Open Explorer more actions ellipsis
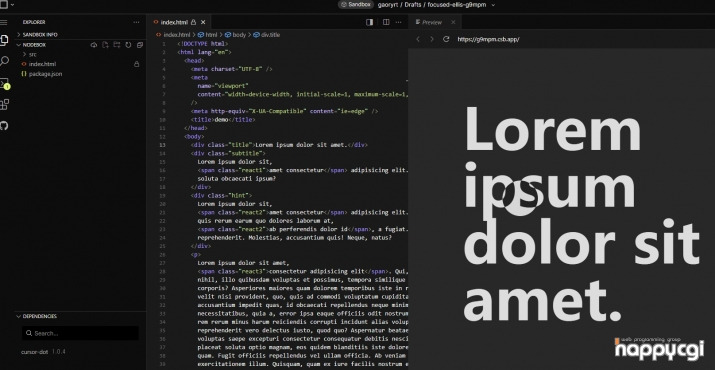Viewport: 715px width, 370px height. click(x=136, y=22)
